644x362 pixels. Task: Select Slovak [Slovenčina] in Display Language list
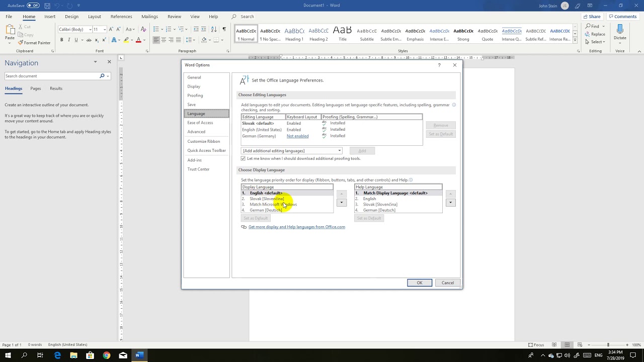[287, 199]
